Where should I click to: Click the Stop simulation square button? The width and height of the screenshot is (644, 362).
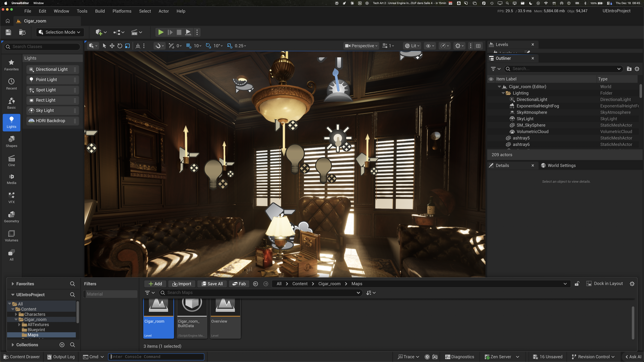179,32
